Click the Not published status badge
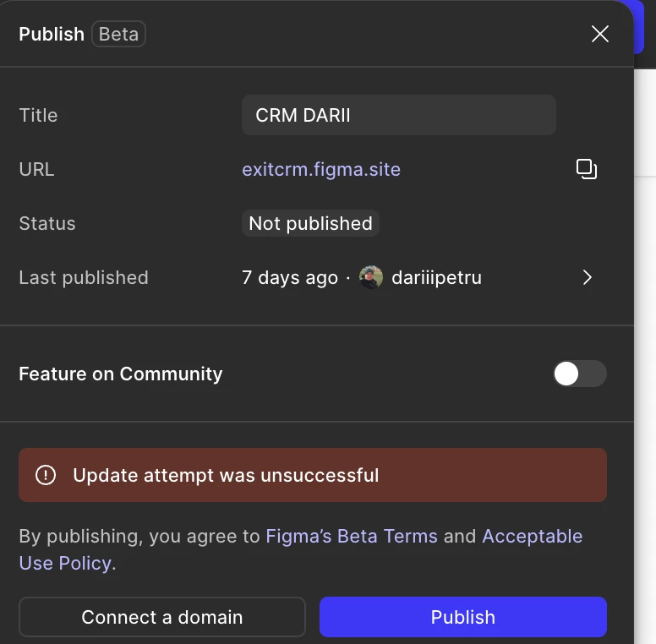The image size is (656, 644). [x=310, y=223]
